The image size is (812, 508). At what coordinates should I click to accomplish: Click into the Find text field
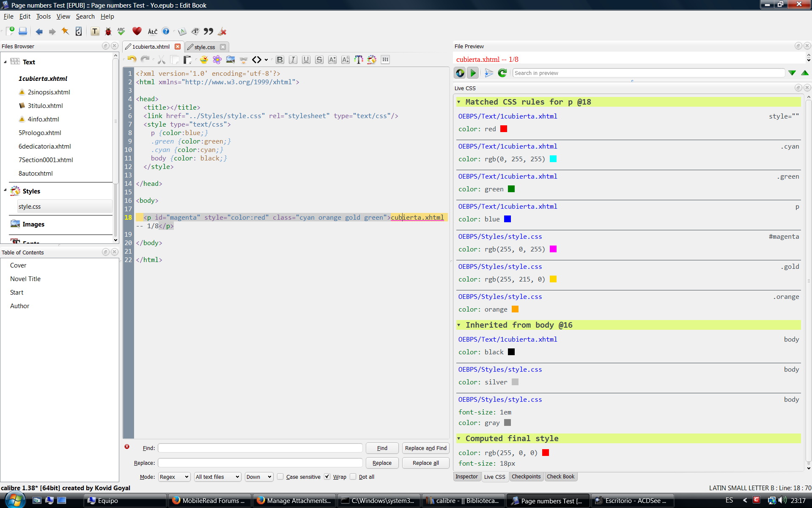(x=260, y=448)
